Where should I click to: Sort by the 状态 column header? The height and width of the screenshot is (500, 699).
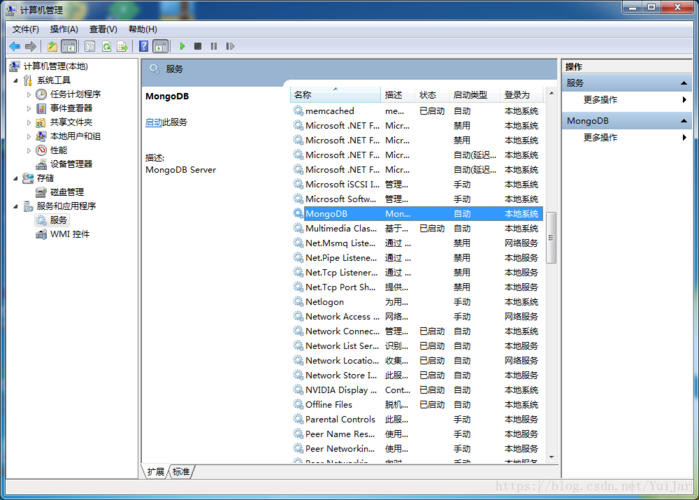432,95
